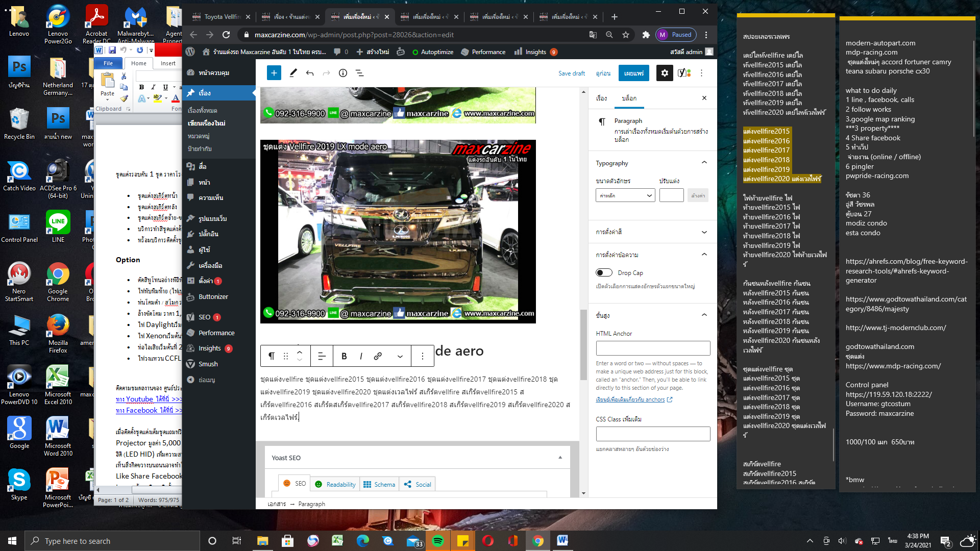The height and width of the screenshot is (551, 980).
Task: Click the HTML Anchor input field
Action: (653, 348)
